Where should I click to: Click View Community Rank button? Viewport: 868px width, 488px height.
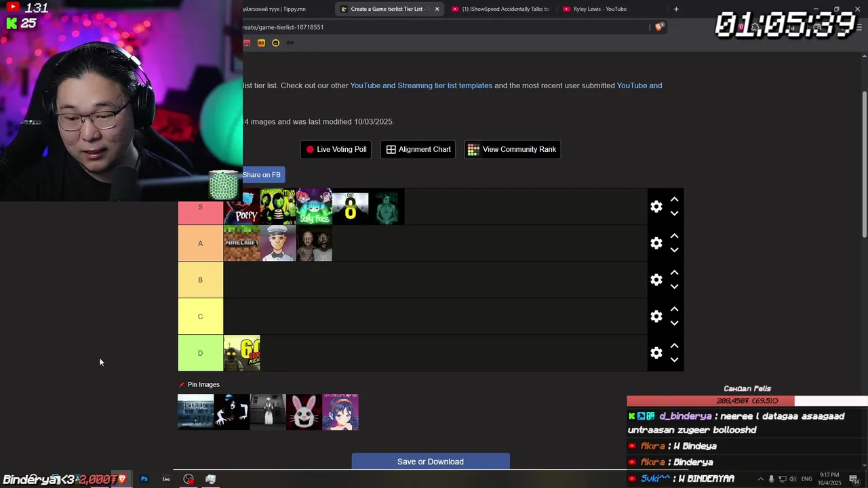[512, 149]
